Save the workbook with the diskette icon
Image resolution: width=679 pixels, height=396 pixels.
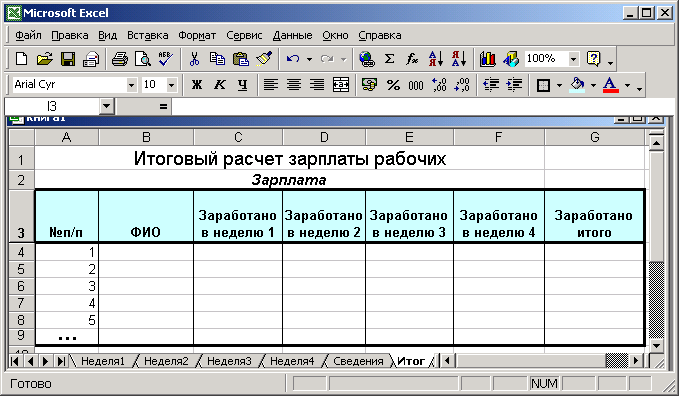pos(68,59)
